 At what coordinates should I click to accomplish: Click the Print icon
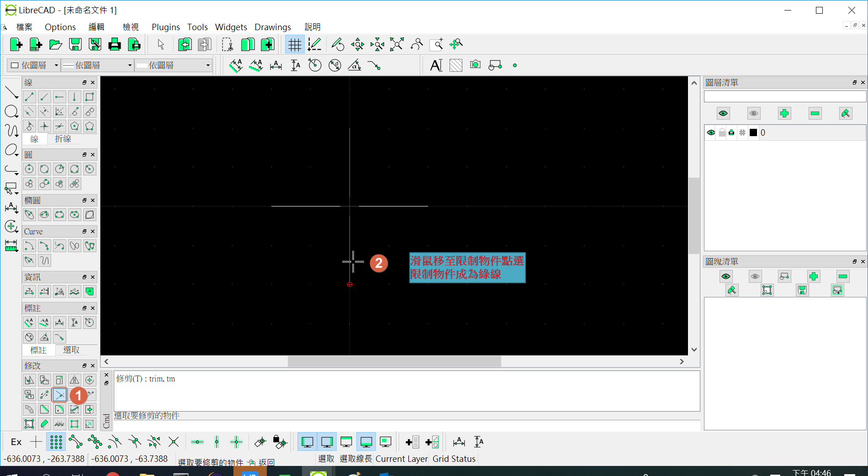coord(115,44)
